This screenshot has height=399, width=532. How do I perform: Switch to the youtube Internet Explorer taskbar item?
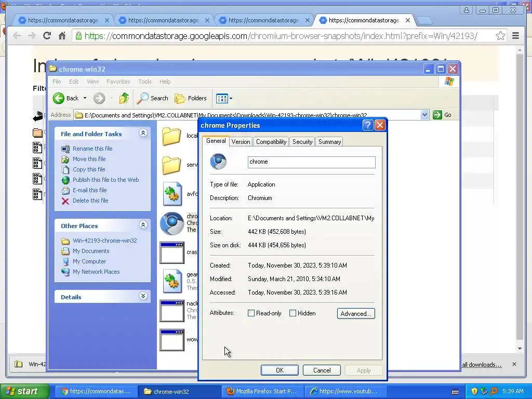[345, 391]
